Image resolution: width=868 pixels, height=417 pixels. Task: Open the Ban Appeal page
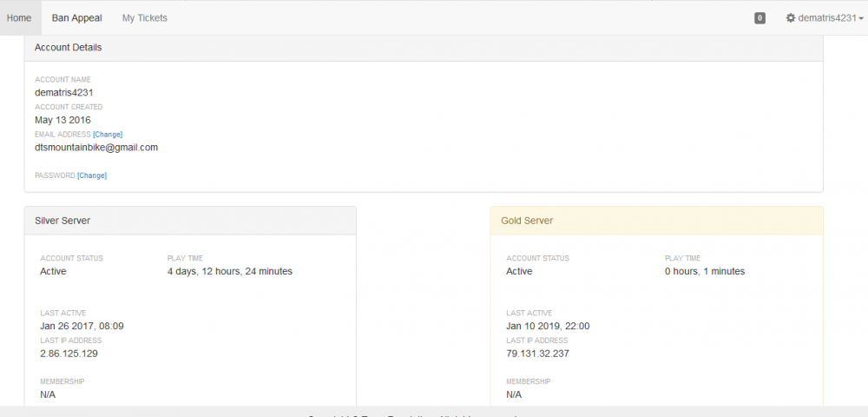pyautogui.click(x=76, y=17)
